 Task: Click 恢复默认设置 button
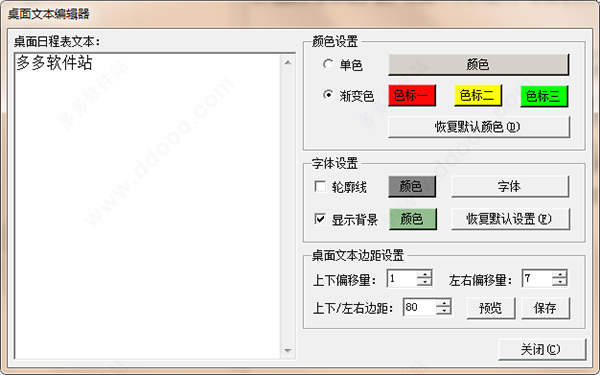510,219
